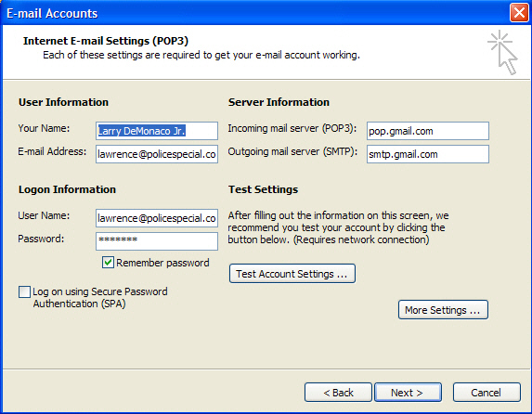Click the 'Remember password' label text
Image resolution: width=532 pixels, height=414 pixels.
coord(162,263)
